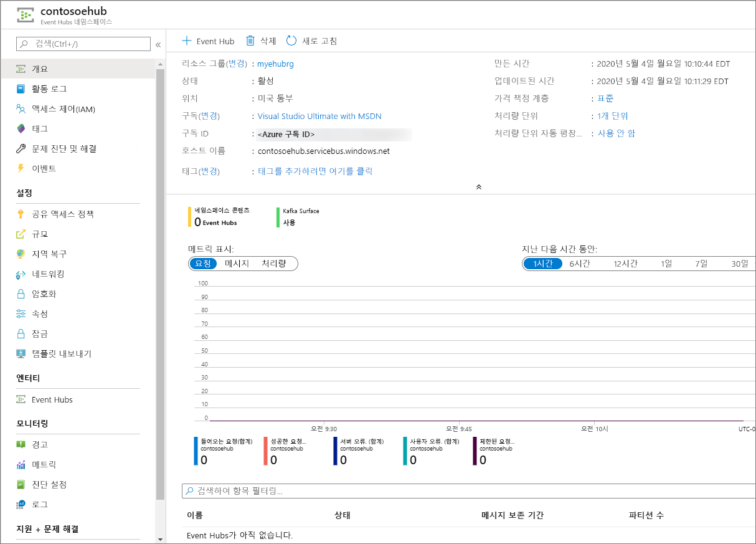The width and height of the screenshot is (756, 544).
Task: Focus the 검색하여 항목 필터링 filter box
Action: (469, 491)
